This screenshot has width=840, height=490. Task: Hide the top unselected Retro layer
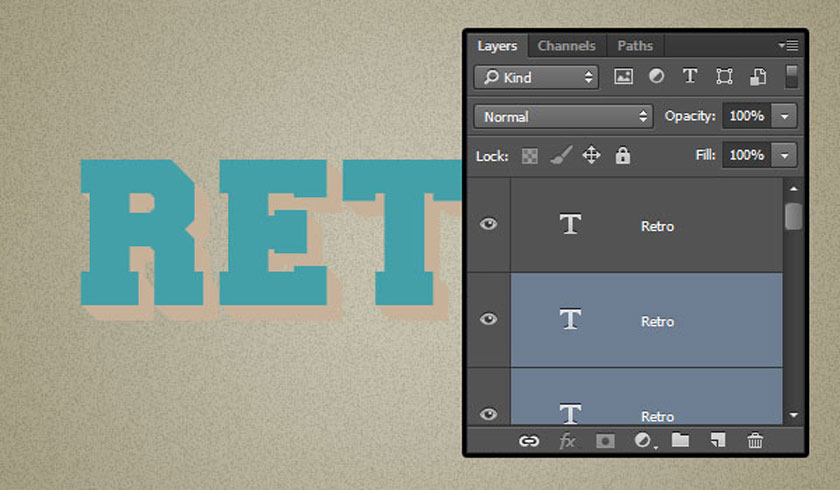click(488, 224)
